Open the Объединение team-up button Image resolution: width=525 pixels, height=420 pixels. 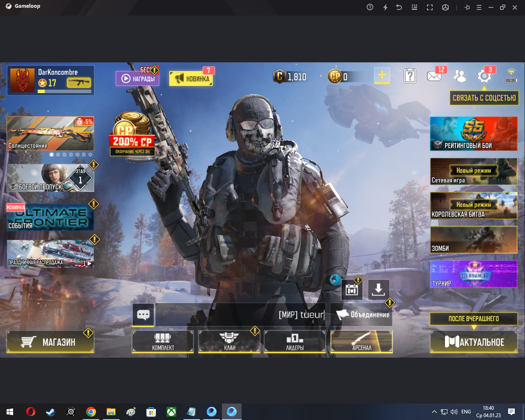pos(361,315)
